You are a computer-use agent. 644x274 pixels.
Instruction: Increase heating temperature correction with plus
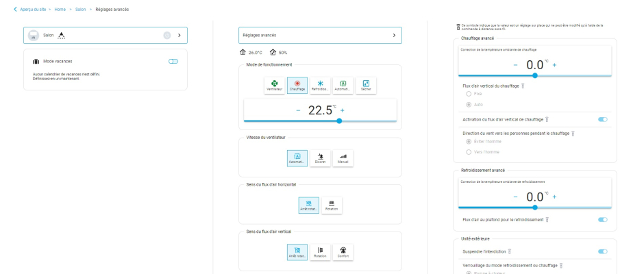pyautogui.click(x=554, y=65)
